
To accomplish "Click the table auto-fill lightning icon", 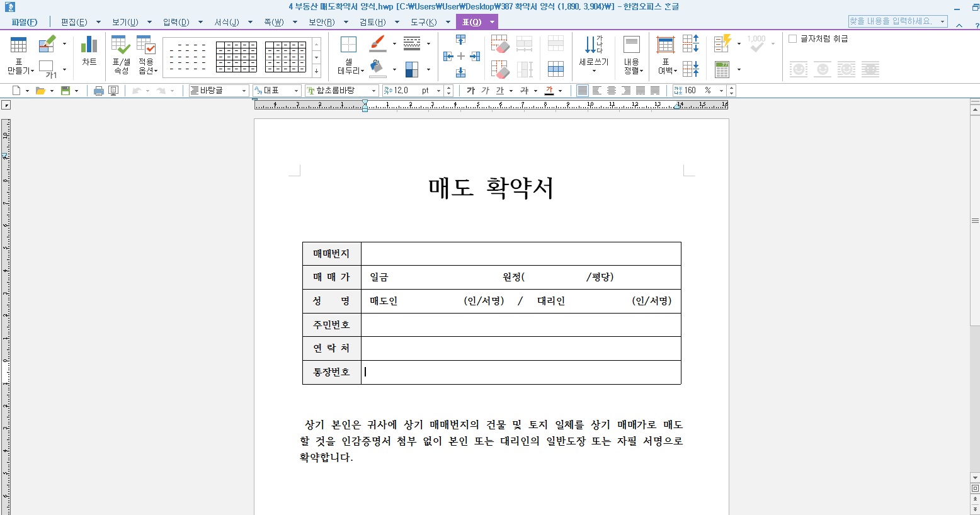I will (723, 43).
